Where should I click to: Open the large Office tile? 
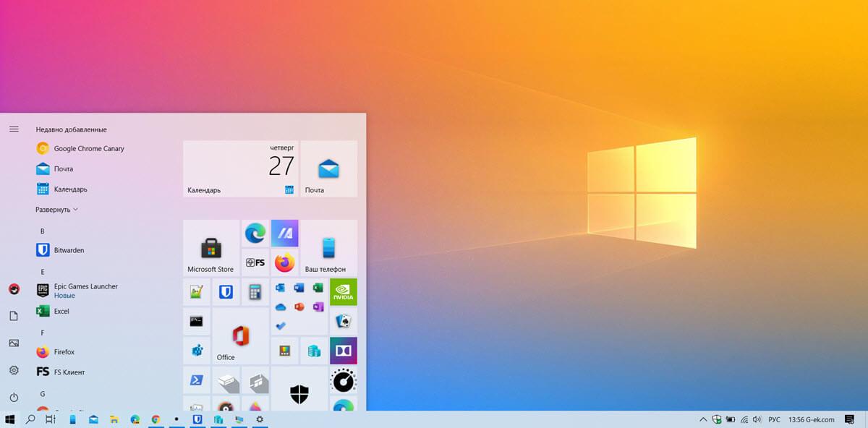click(240, 336)
